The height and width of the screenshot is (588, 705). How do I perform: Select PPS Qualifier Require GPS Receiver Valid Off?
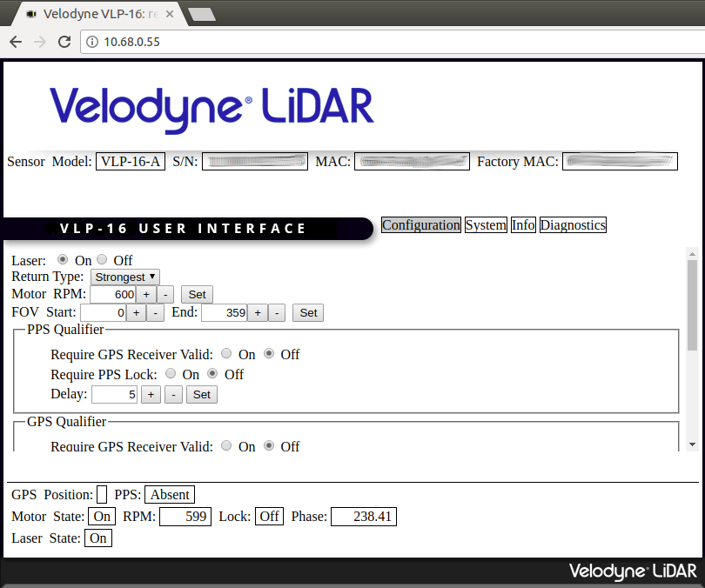(x=269, y=353)
